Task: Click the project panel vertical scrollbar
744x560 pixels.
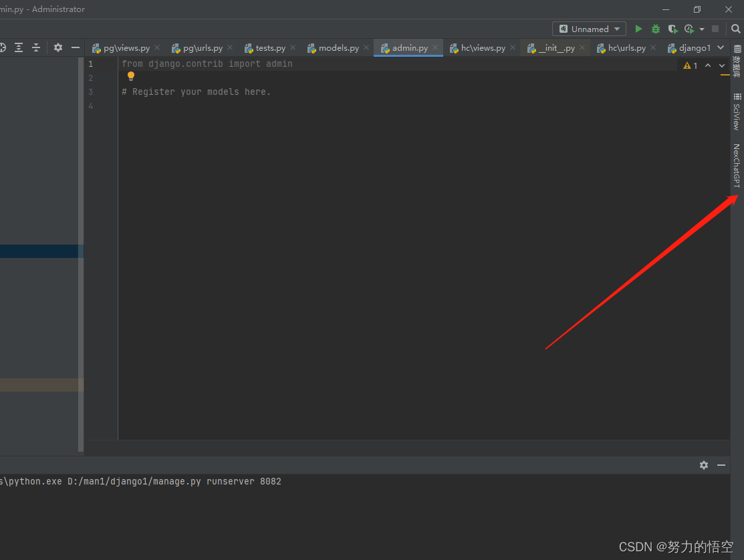Action: coord(81,254)
